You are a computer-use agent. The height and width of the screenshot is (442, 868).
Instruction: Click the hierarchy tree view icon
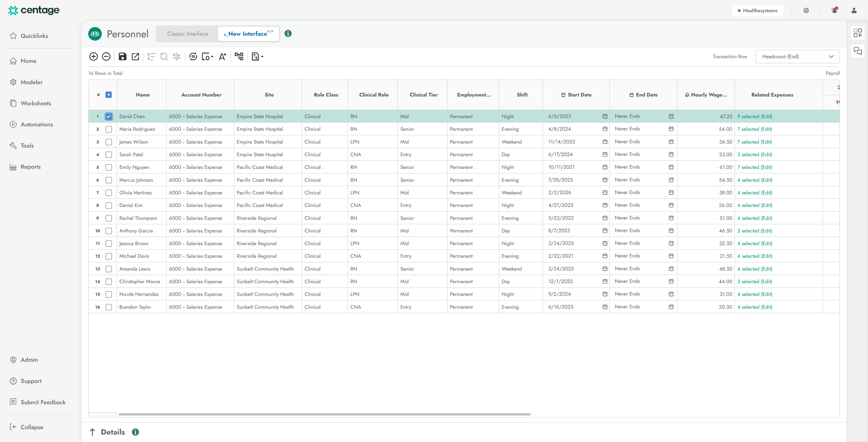239,57
